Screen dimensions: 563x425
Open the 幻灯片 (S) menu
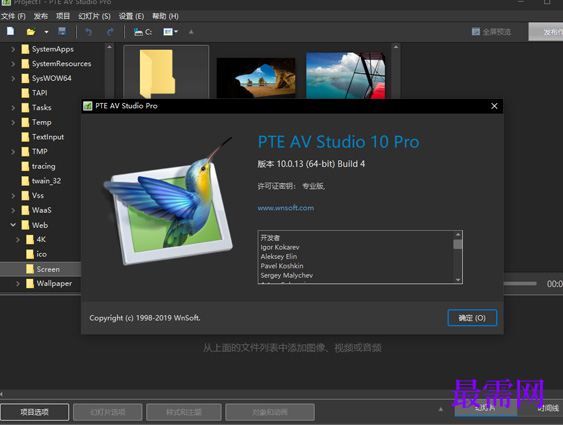point(94,16)
